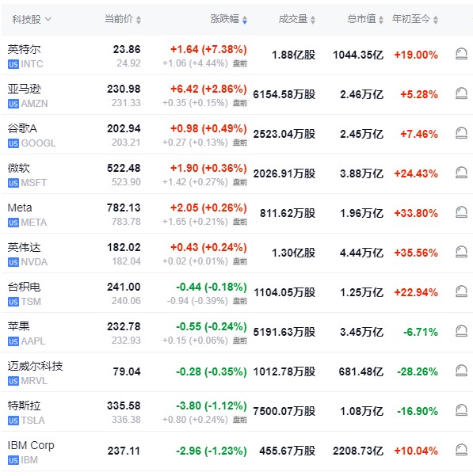
Task: Click the alert bell for Intel (INTC)
Action: click(x=461, y=55)
